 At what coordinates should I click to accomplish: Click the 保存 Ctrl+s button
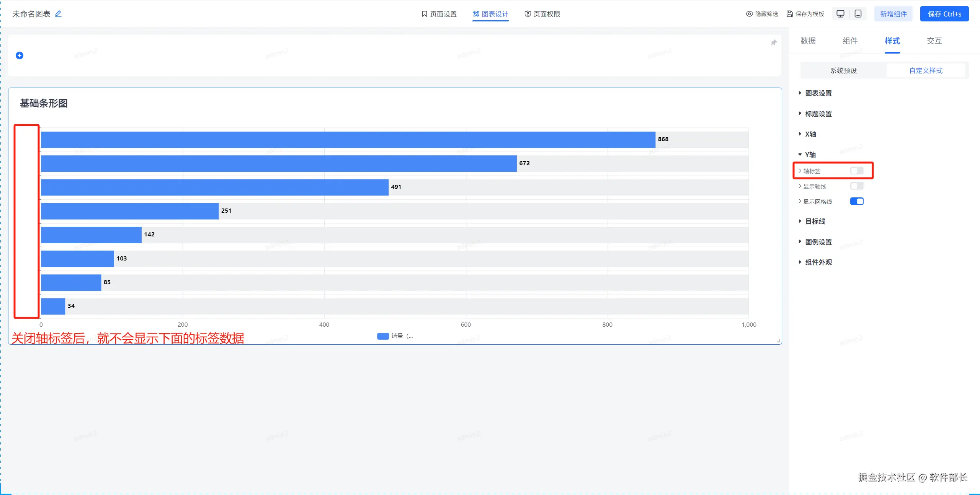click(944, 14)
